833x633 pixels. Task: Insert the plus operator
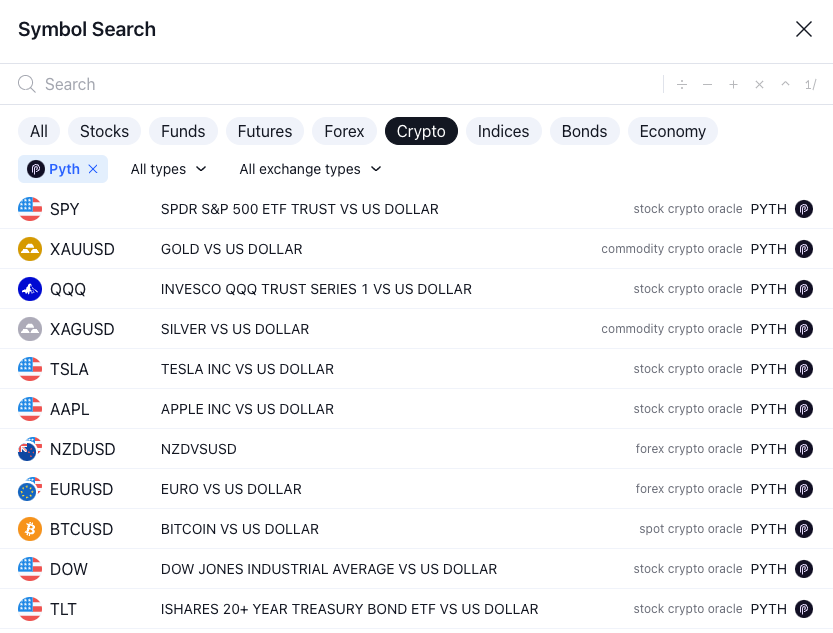(733, 84)
